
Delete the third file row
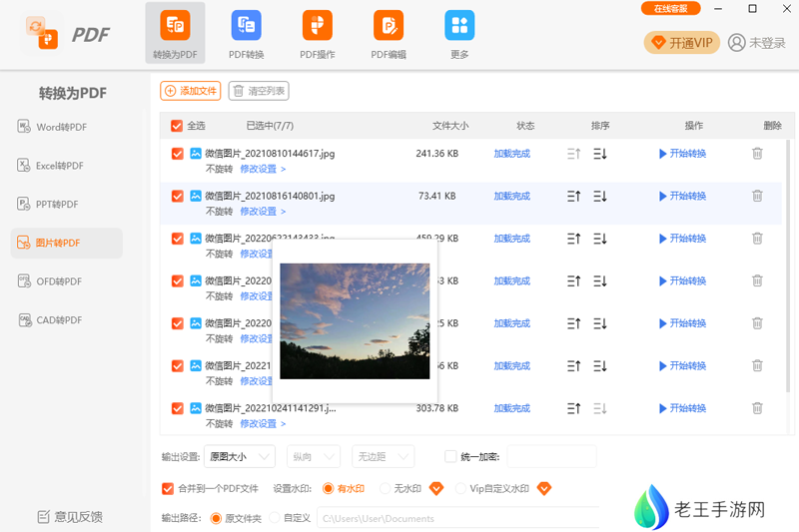click(x=757, y=239)
